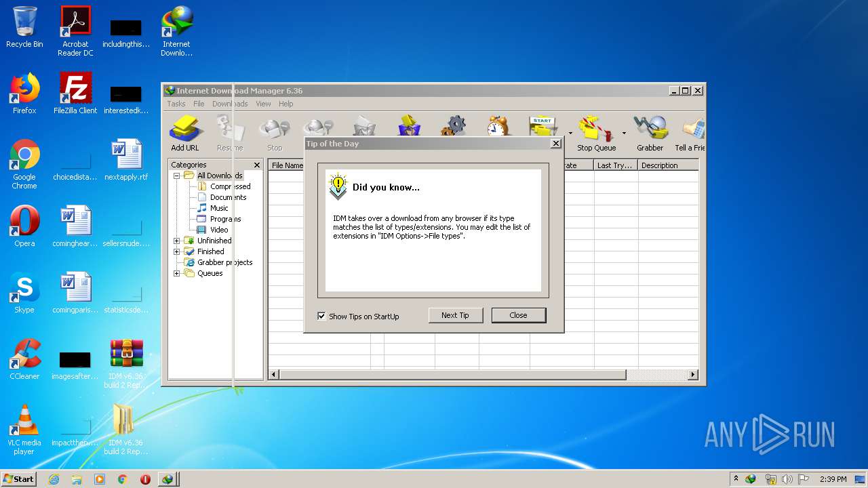This screenshot has width=868, height=488.
Task: Open Skype desktop shortcut
Action: 24,293
